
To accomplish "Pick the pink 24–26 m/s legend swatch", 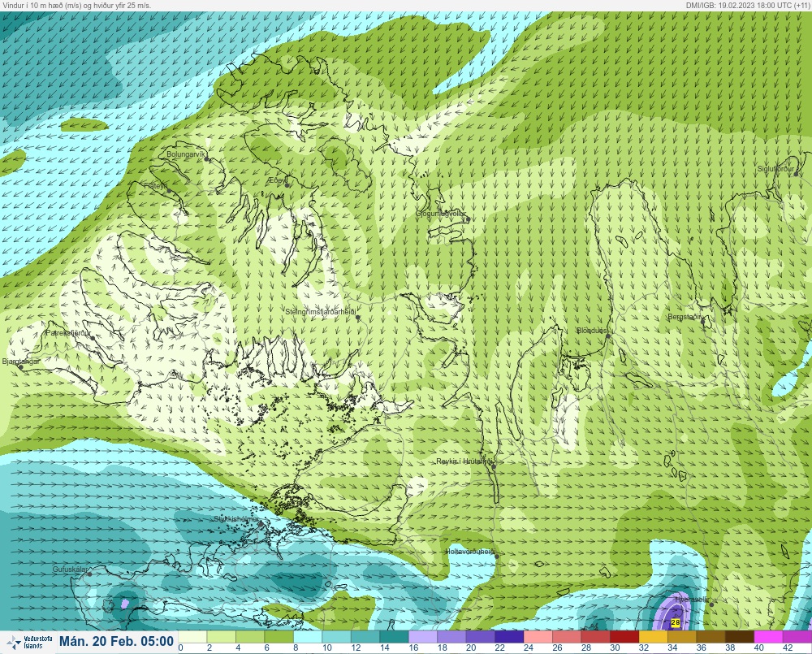I will (538, 636).
